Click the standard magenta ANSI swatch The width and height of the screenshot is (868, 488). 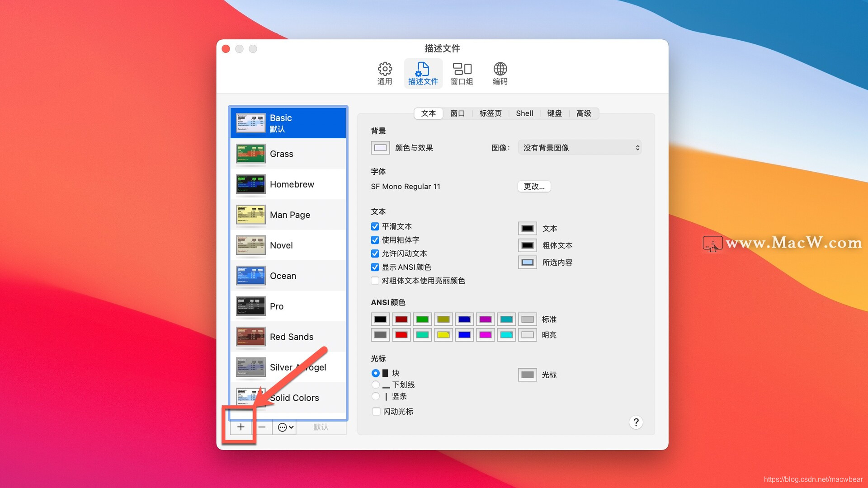485,319
